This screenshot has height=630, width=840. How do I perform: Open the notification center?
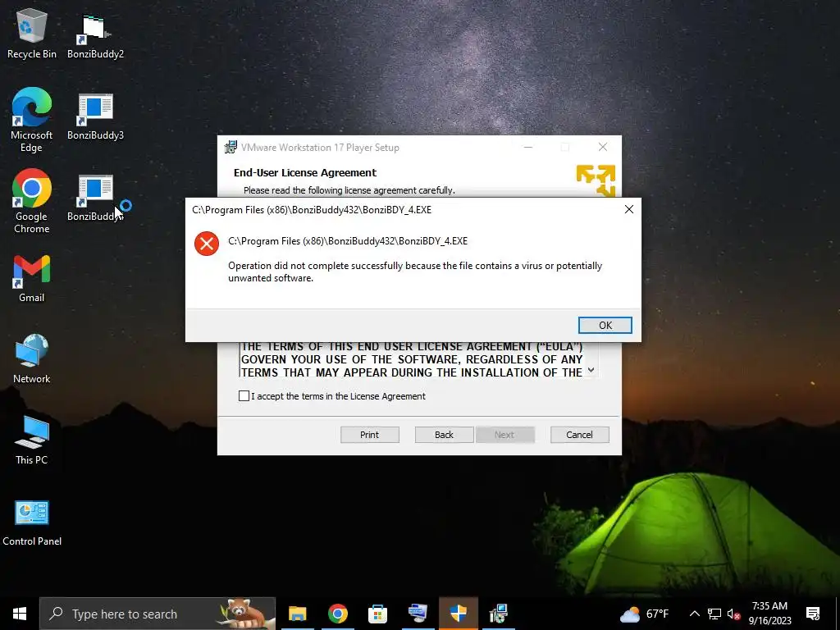click(x=813, y=614)
